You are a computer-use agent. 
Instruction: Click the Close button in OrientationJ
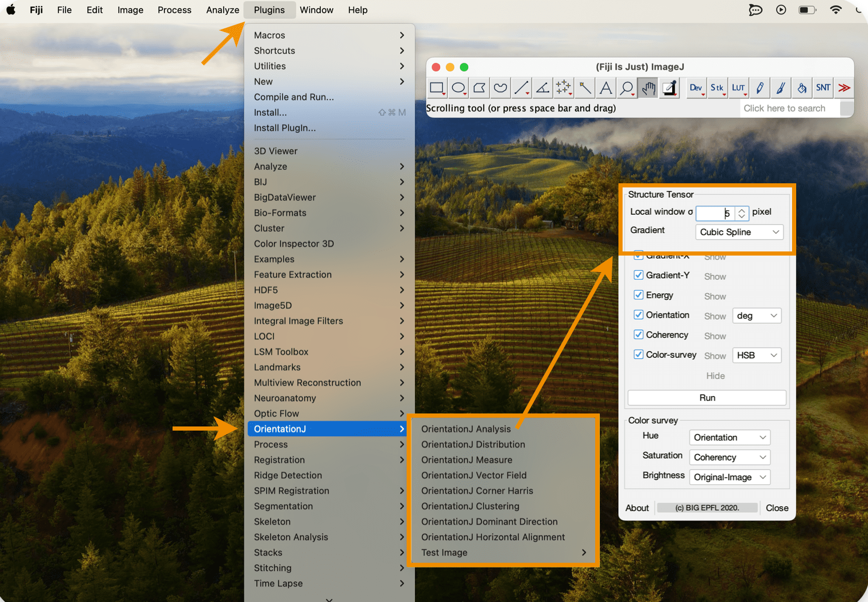click(x=777, y=508)
